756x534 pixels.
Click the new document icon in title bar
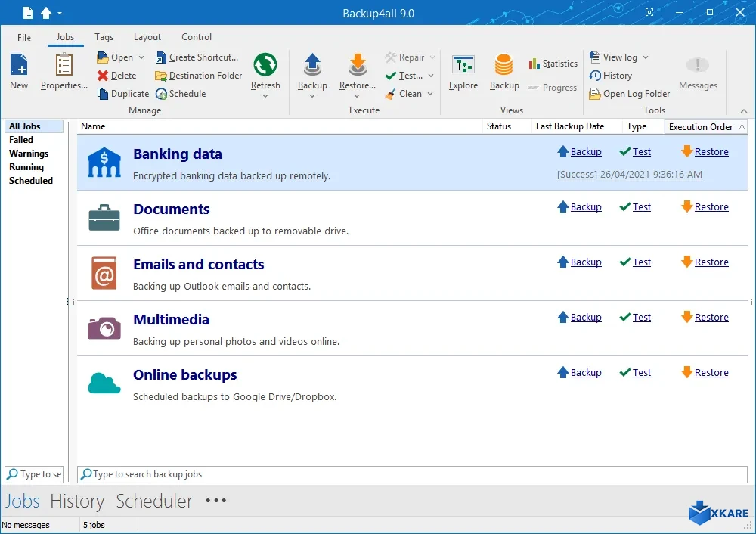28,13
